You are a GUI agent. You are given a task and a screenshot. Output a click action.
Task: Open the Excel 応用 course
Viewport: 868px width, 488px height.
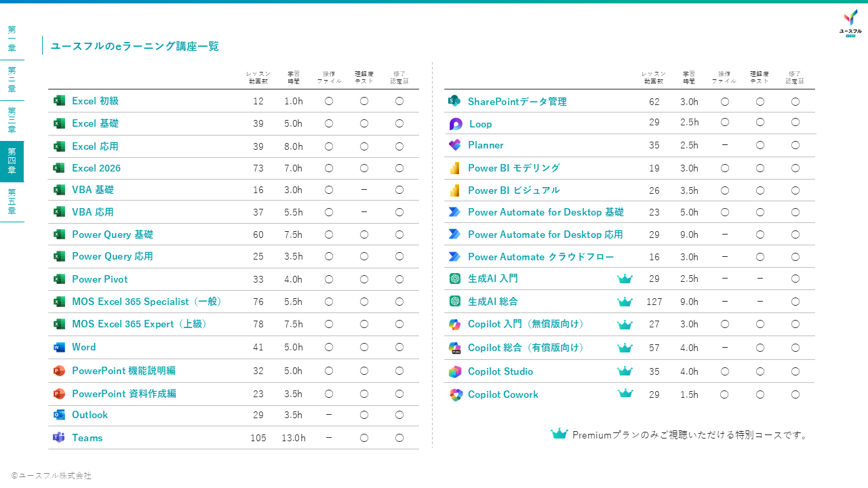coord(95,146)
